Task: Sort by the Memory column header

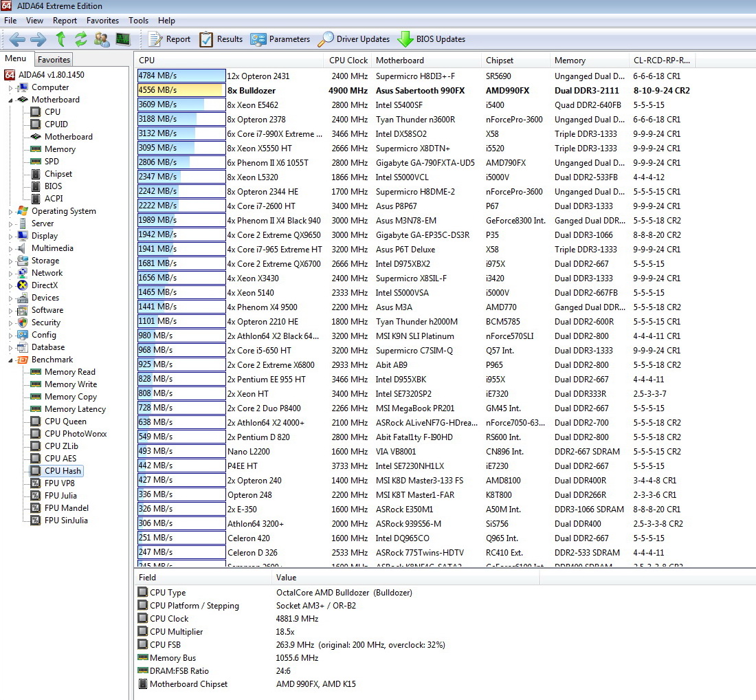Action: point(590,61)
